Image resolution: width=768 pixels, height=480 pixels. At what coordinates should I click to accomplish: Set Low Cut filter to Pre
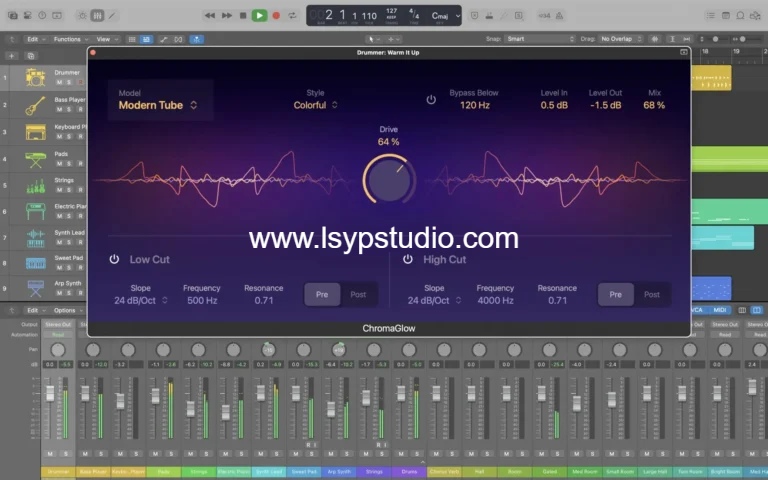(x=322, y=294)
